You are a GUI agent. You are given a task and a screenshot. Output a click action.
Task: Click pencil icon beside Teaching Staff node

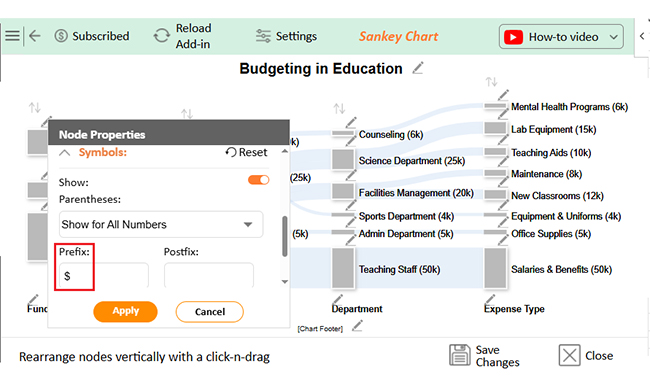pos(350,241)
